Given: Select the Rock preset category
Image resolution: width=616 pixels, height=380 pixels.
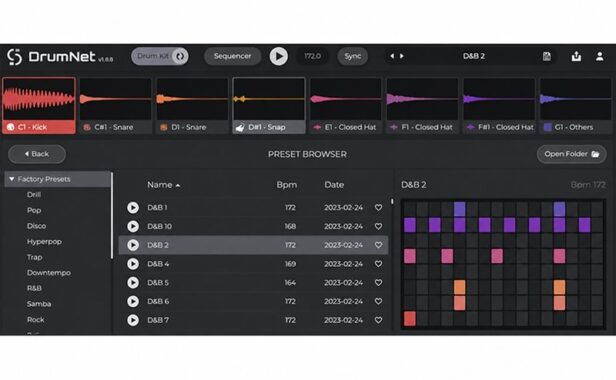Looking at the screenshot, I should point(35,319).
